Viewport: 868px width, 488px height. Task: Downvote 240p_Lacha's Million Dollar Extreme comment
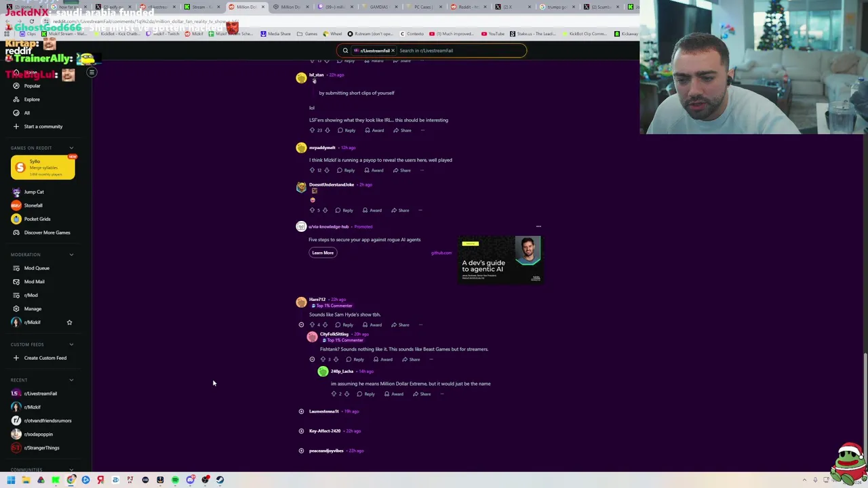(x=347, y=394)
